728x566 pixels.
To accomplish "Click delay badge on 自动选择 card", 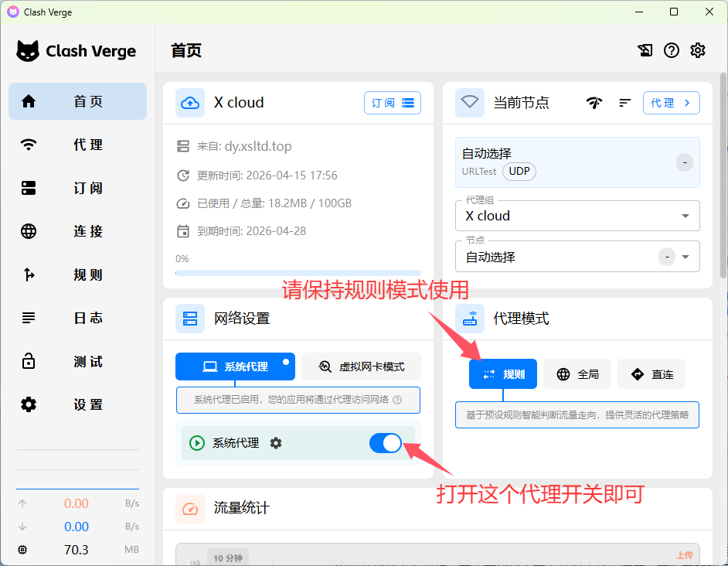I will (685, 162).
